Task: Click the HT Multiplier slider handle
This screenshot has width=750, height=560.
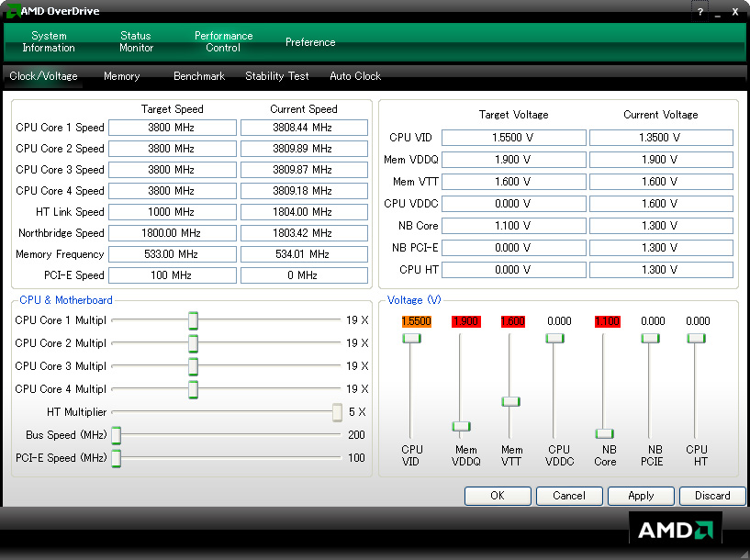Action: point(337,412)
